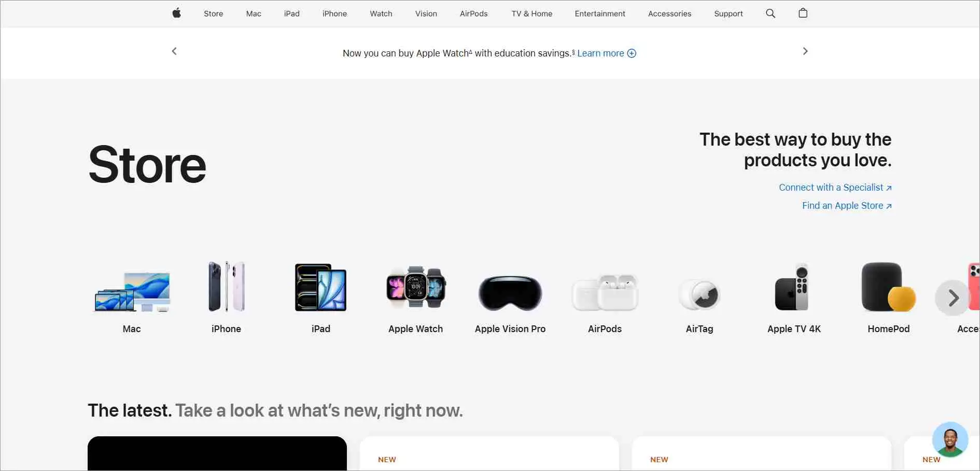Click the Mac label under products
The height and width of the screenshot is (471, 980).
pyautogui.click(x=132, y=329)
